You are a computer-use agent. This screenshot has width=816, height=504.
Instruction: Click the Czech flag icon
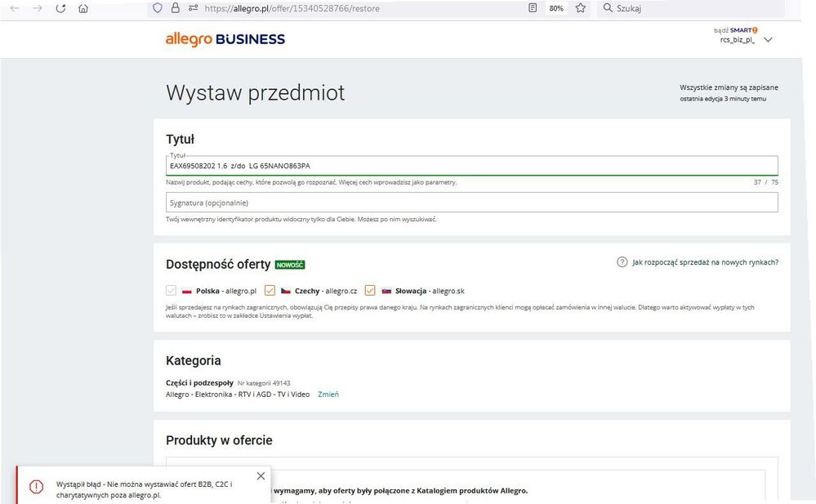(x=286, y=291)
